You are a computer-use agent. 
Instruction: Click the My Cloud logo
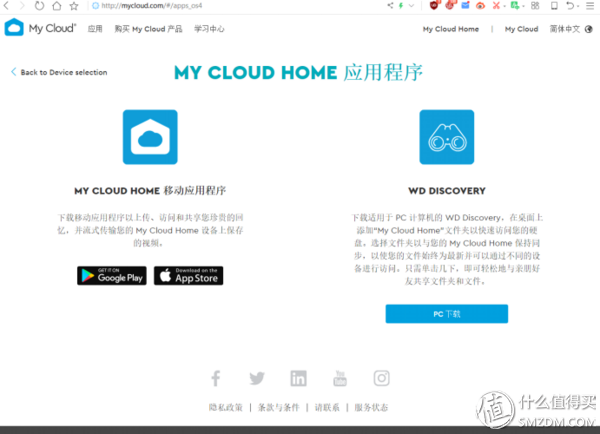point(40,28)
